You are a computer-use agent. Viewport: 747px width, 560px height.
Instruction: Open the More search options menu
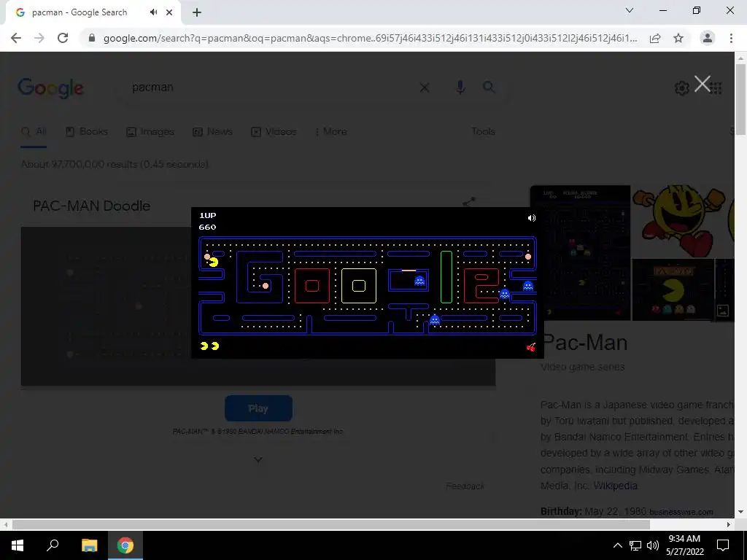pos(331,131)
